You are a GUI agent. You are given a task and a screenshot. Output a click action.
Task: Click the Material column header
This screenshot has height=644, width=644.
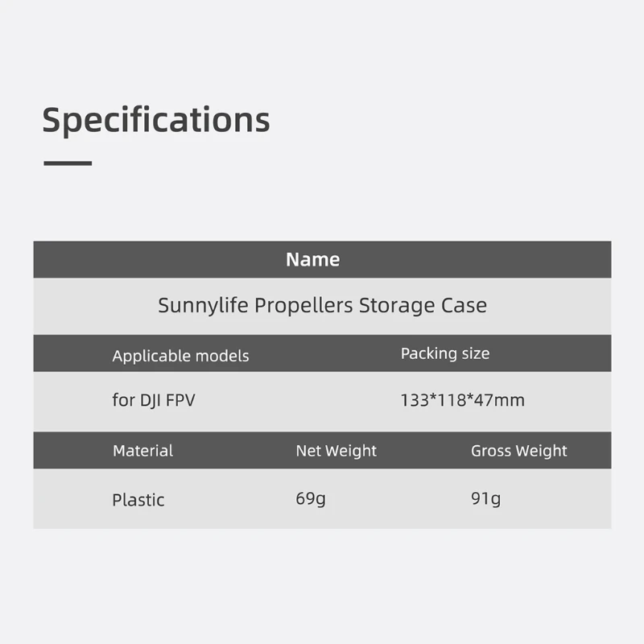click(x=142, y=451)
